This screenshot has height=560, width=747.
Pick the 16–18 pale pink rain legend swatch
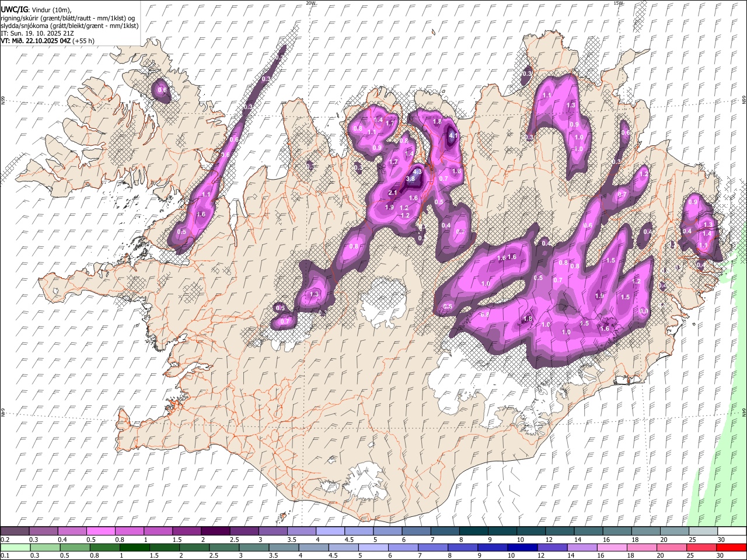click(611, 548)
